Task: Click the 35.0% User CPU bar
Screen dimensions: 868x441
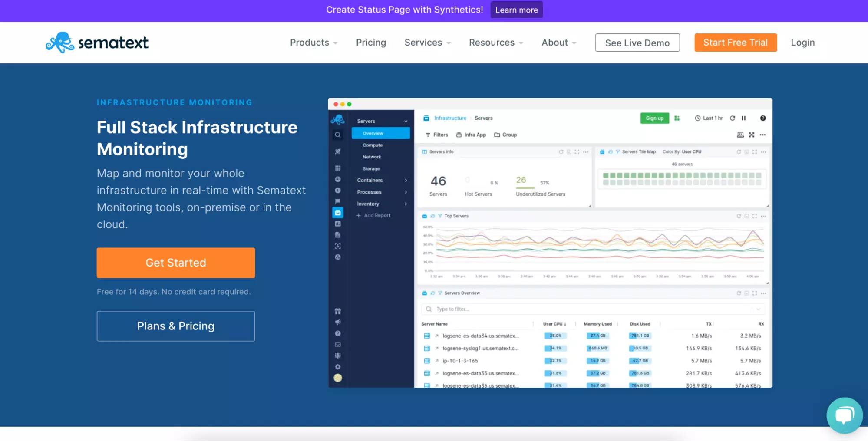Action: point(554,336)
